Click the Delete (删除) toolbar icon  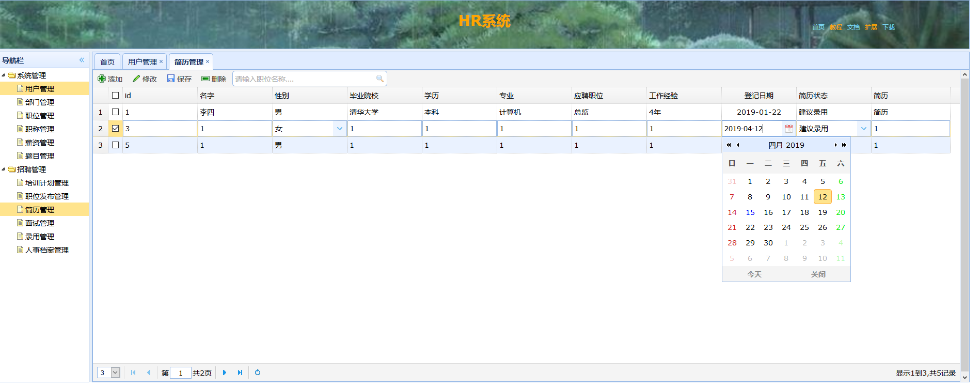tap(206, 79)
